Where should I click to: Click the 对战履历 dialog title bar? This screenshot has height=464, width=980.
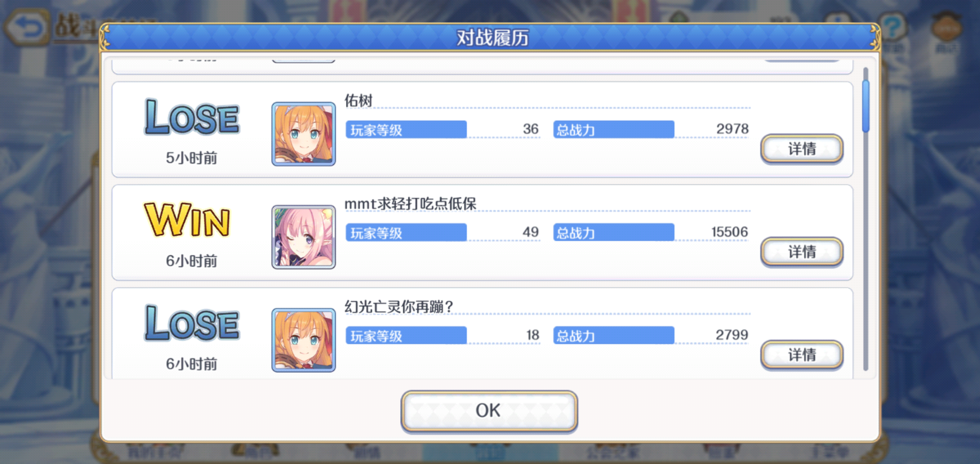coord(491,38)
